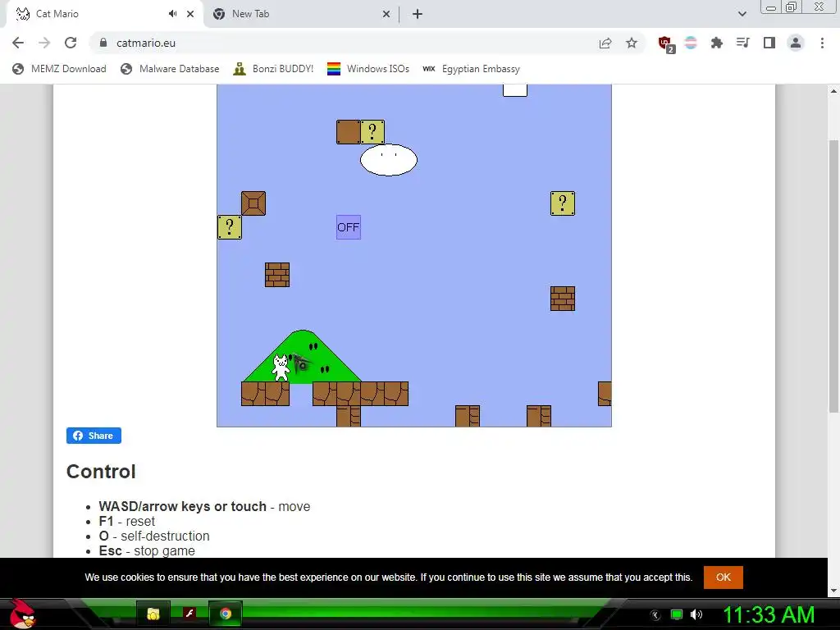Click the white cat character
This screenshot has height=630, width=840.
click(281, 367)
